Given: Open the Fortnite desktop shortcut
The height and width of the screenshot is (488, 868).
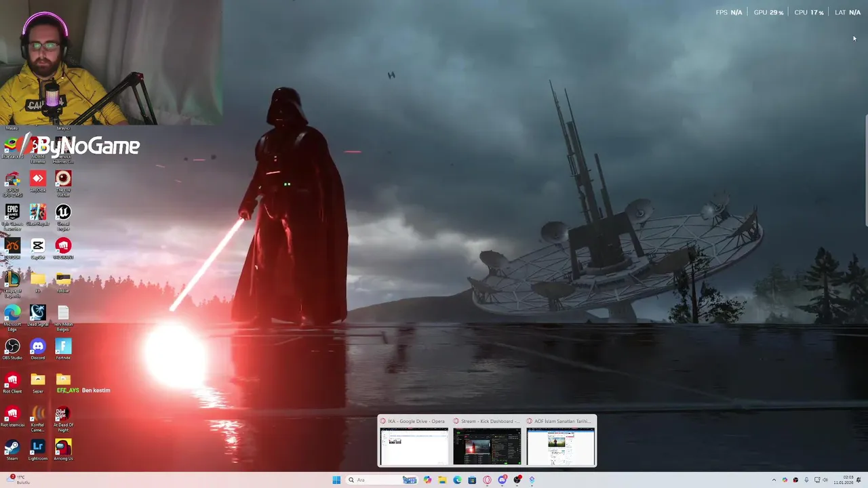Looking at the screenshot, I should pos(63,349).
